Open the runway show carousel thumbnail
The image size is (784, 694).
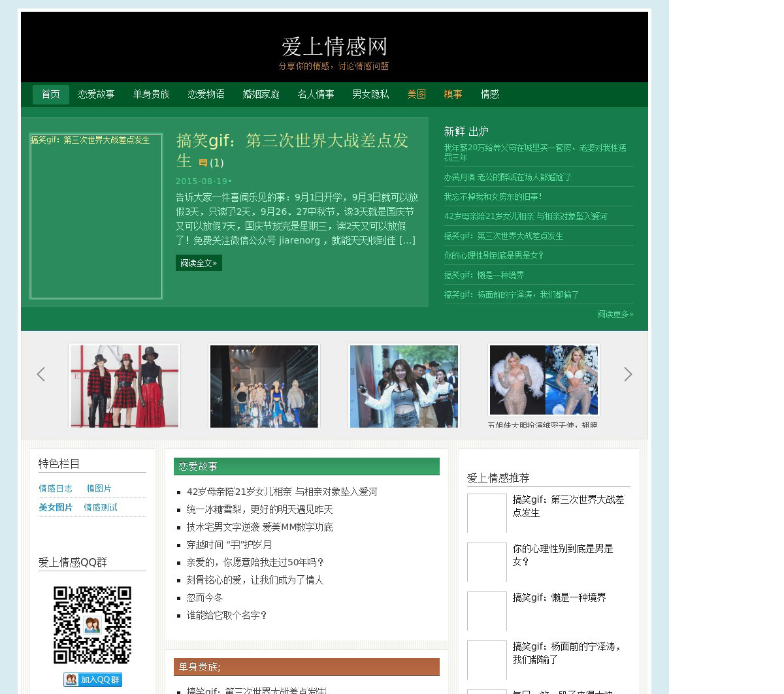point(264,386)
